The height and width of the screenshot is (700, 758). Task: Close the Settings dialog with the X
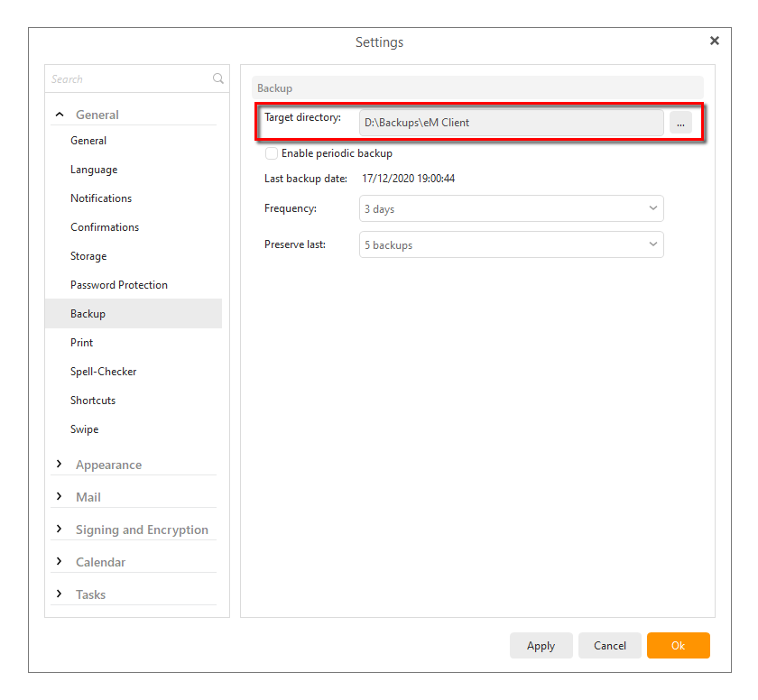714,41
